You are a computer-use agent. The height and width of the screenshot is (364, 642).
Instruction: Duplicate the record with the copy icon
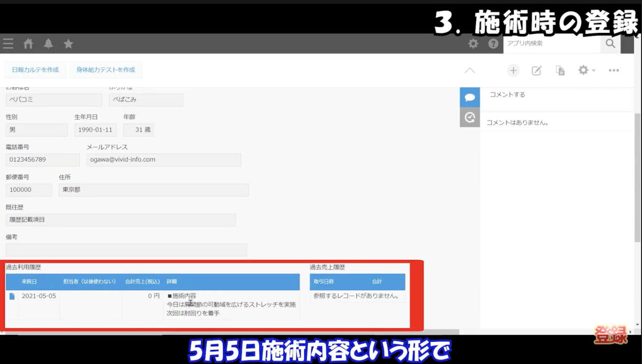pos(560,70)
